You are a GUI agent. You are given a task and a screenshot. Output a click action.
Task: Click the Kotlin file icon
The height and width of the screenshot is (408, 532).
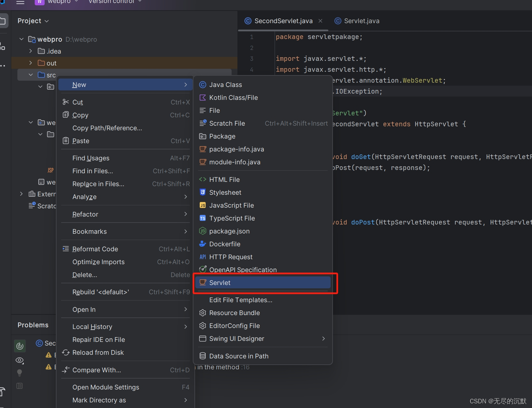point(203,98)
